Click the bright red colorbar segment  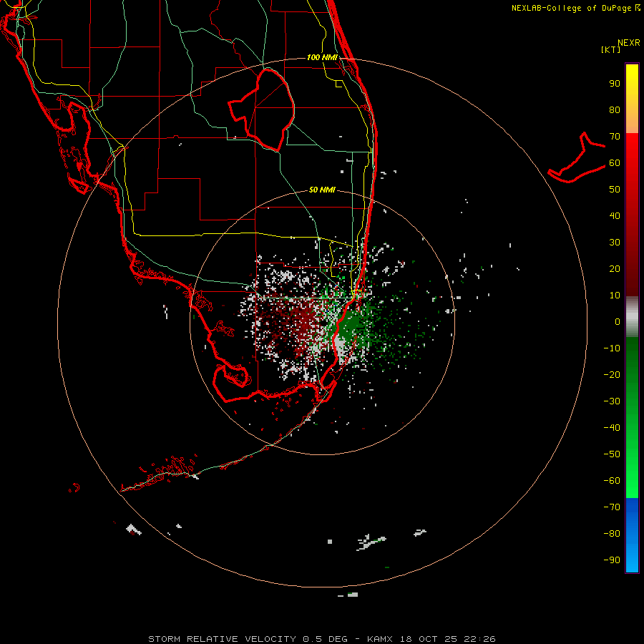coord(632,150)
